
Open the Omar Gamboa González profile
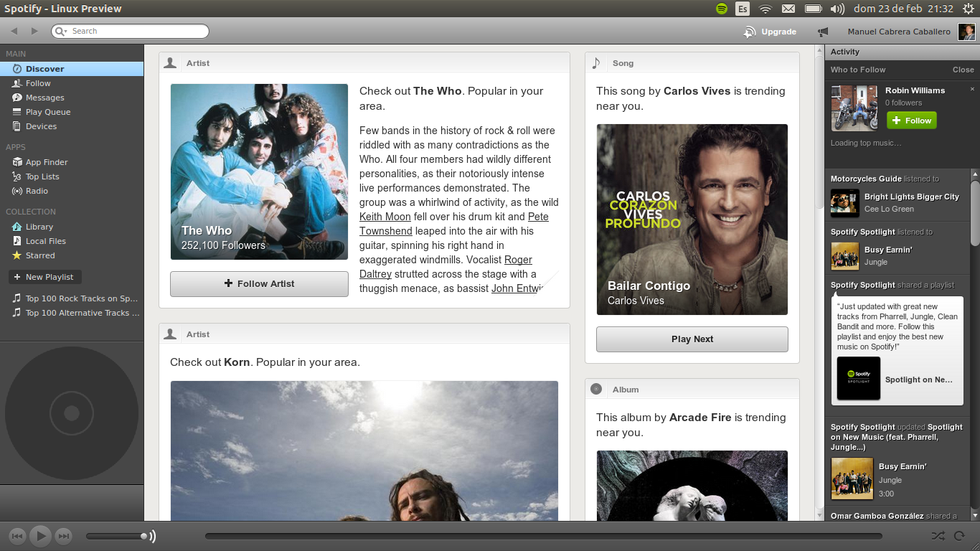point(877,516)
